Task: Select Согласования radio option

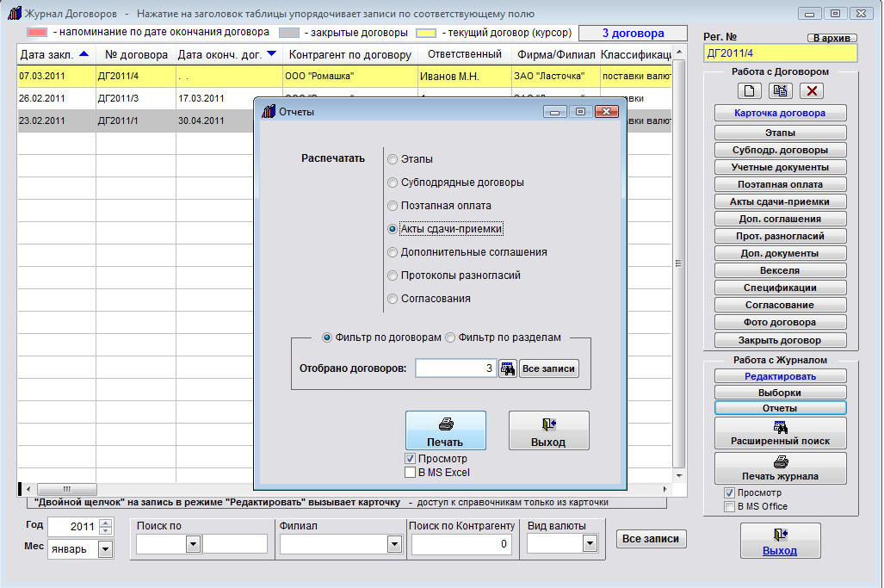Action: [393, 299]
